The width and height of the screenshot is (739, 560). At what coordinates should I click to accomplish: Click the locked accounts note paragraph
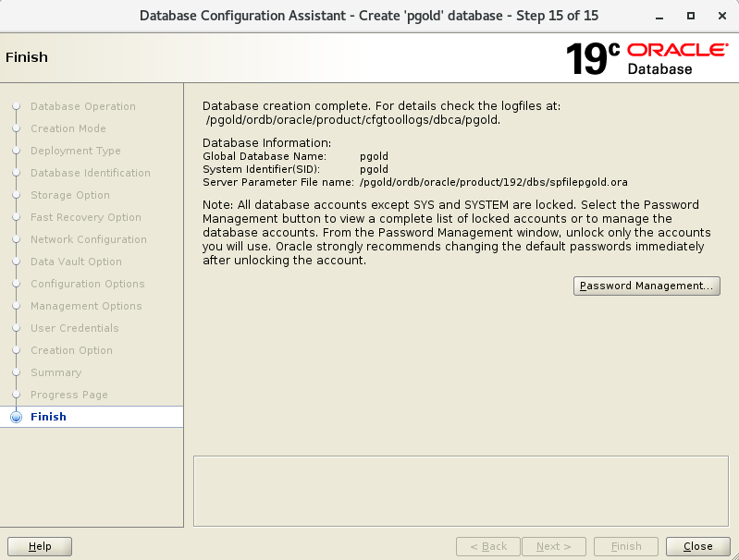pos(457,233)
